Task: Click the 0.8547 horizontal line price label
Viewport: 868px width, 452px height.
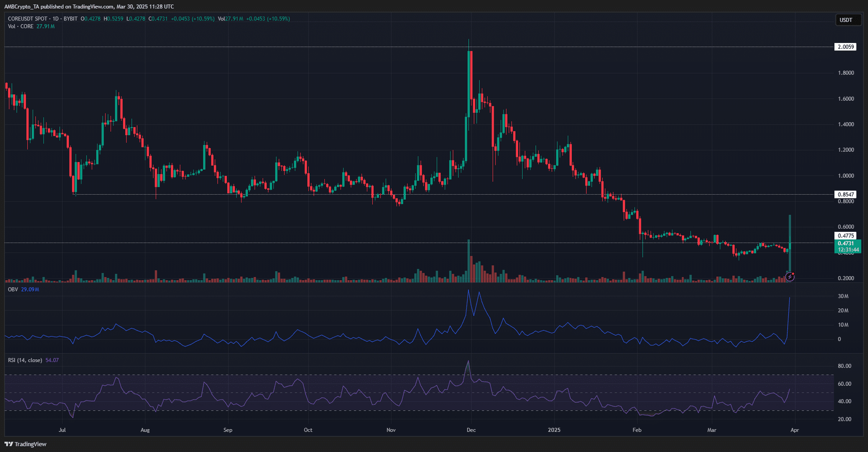Action: [x=846, y=194]
